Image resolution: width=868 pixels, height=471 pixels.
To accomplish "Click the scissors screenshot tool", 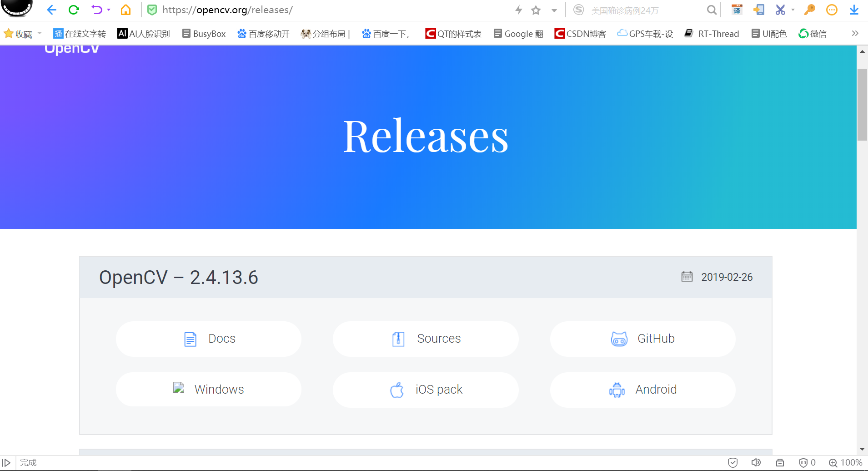I will point(780,10).
